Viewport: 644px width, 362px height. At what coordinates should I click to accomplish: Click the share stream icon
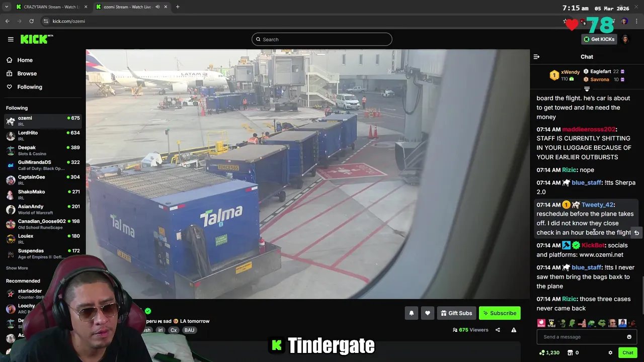pos(498,330)
